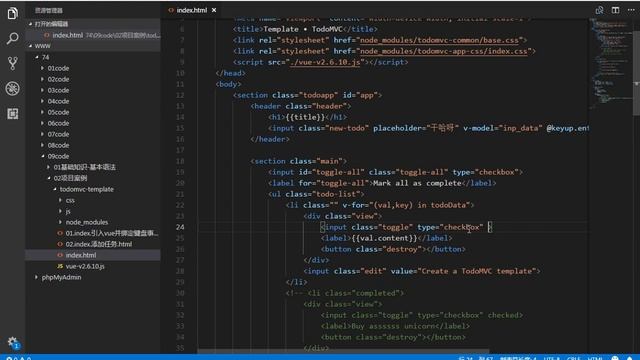Image resolution: width=640 pixels, height=360 pixels.
Task: Click the editor vertical scrollbar
Action: click(x=636, y=67)
